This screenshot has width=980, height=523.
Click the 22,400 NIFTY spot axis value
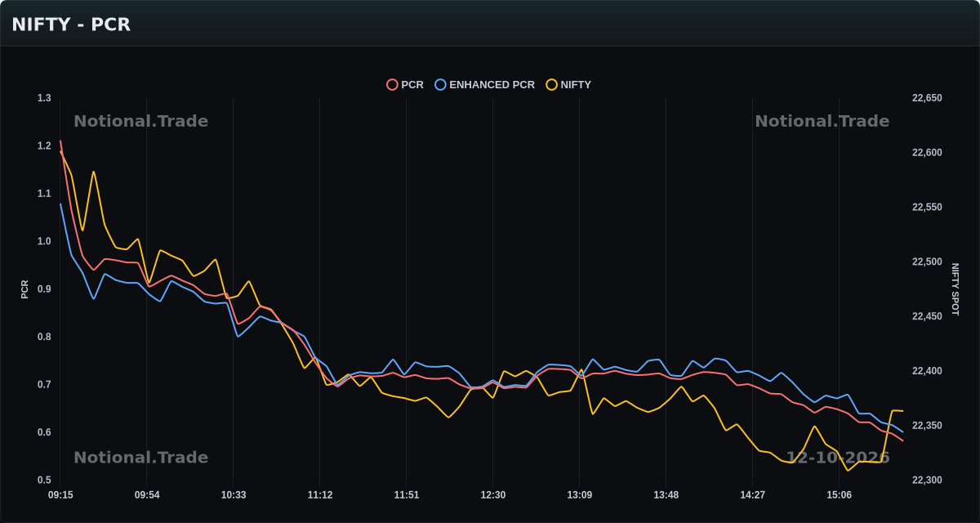click(x=927, y=371)
